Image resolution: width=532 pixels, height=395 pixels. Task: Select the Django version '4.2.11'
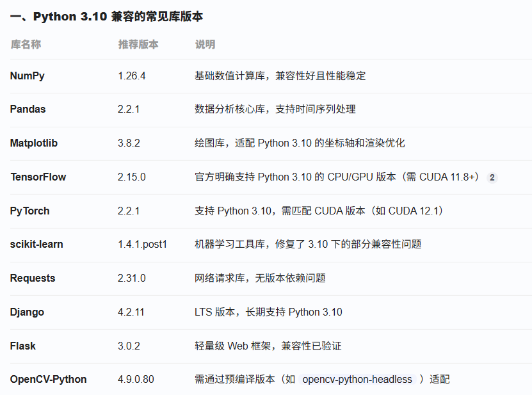[131, 312]
